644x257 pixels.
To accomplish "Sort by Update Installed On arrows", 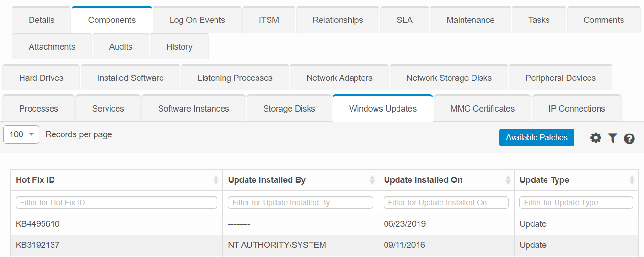I will 508,180.
